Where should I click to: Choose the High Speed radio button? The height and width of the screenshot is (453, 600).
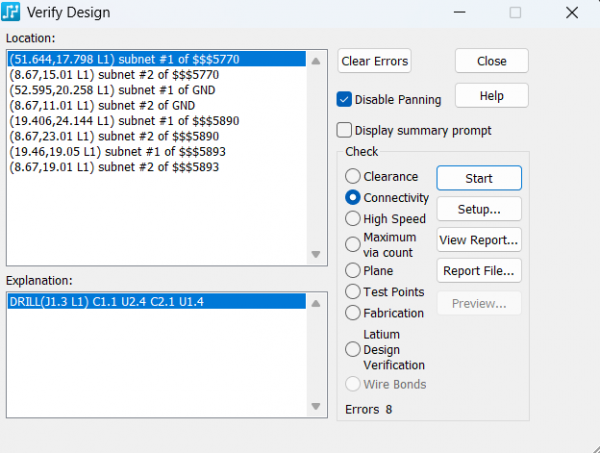pos(352,218)
